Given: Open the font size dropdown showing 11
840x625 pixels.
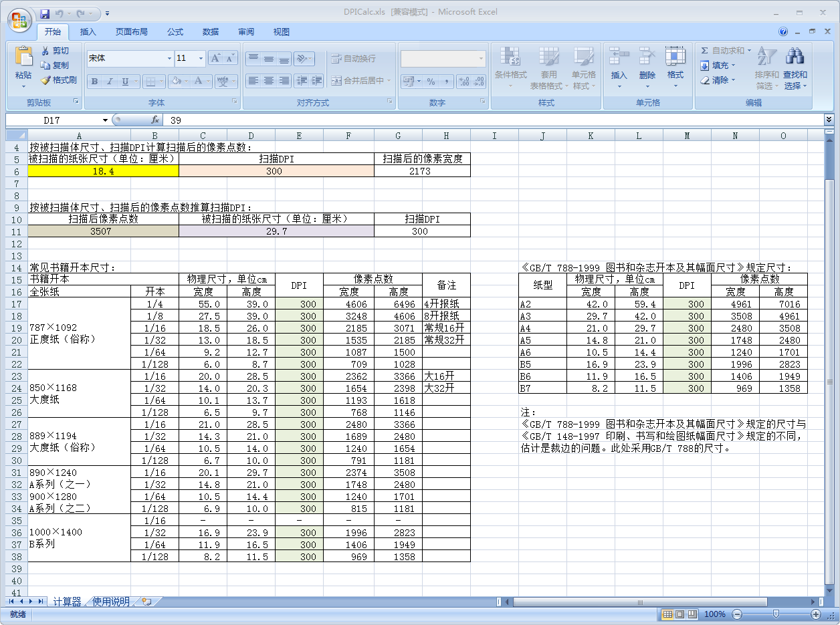Looking at the screenshot, I should 201,59.
